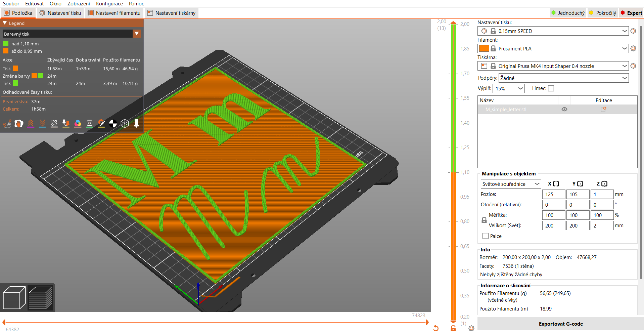The height and width of the screenshot is (331, 644).
Task: Enable the Límec checkbox
Action: 551,88
